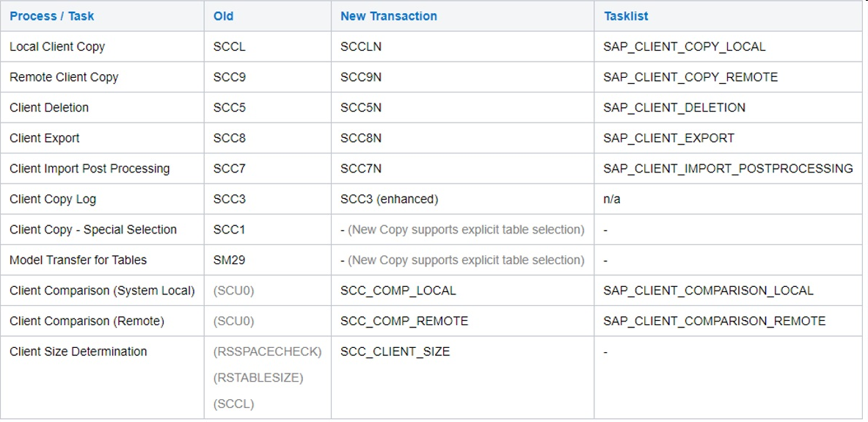
Task: Click the Old column header
Action: pos(223,16)
